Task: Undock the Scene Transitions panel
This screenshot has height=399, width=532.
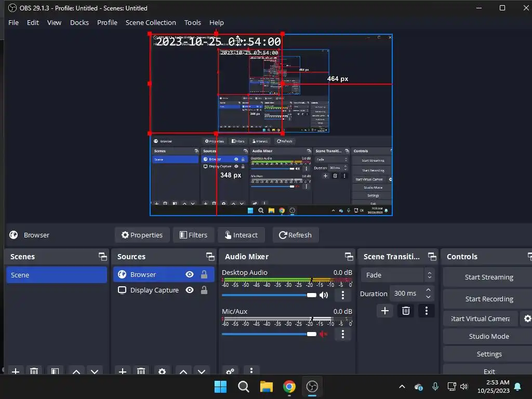Action: (x=432, y=257)
